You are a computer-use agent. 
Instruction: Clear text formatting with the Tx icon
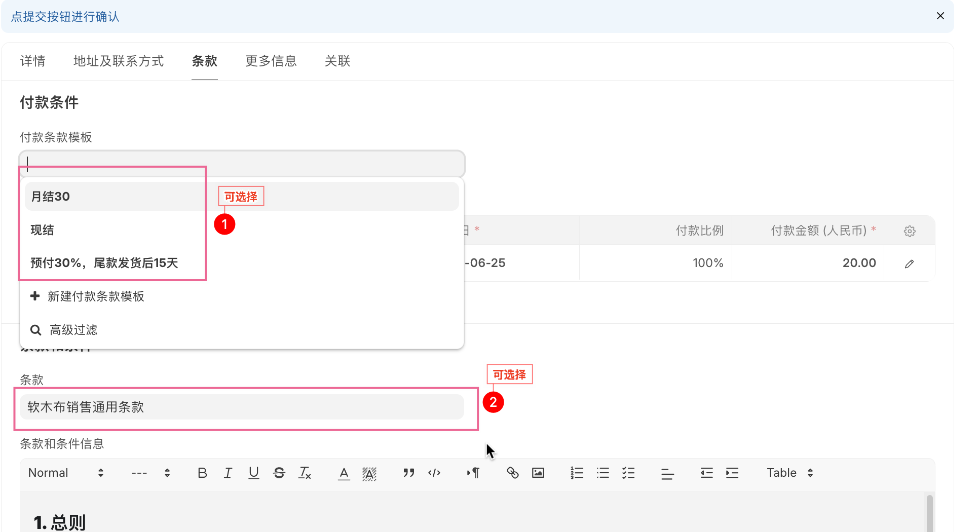point(305,473)
